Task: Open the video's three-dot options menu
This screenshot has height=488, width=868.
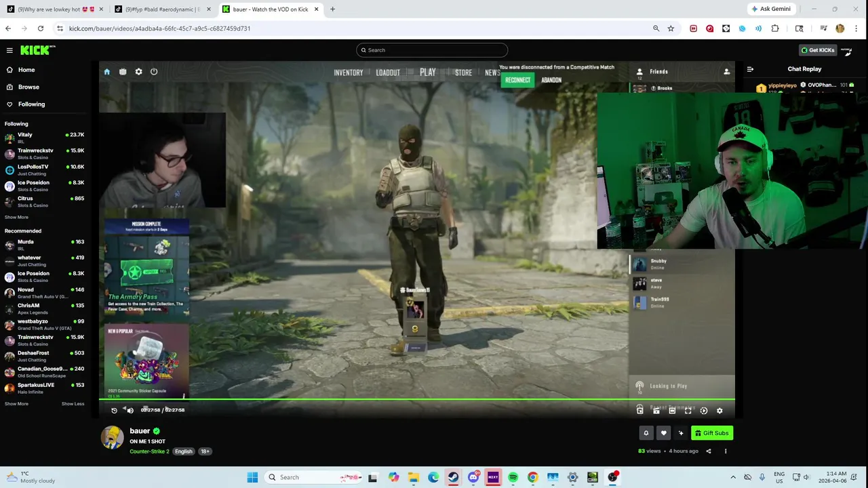Action: pyautogui.click(x=726, y=451)
